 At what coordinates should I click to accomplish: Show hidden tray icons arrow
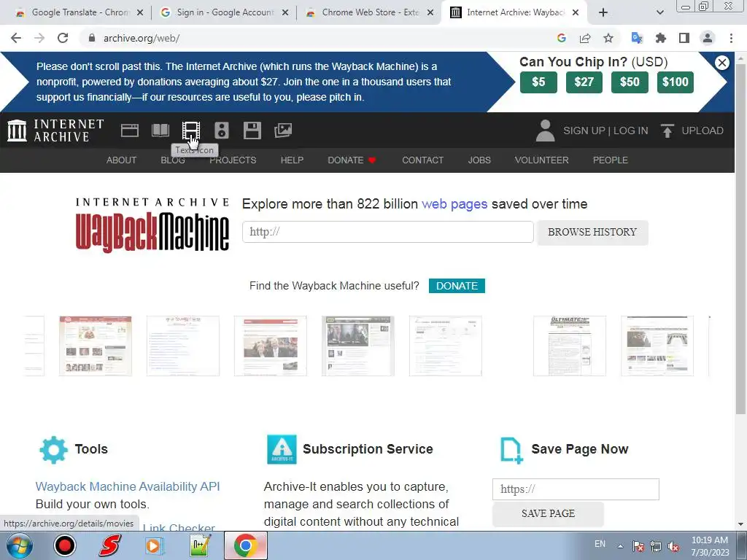click(x=620, y=546)
